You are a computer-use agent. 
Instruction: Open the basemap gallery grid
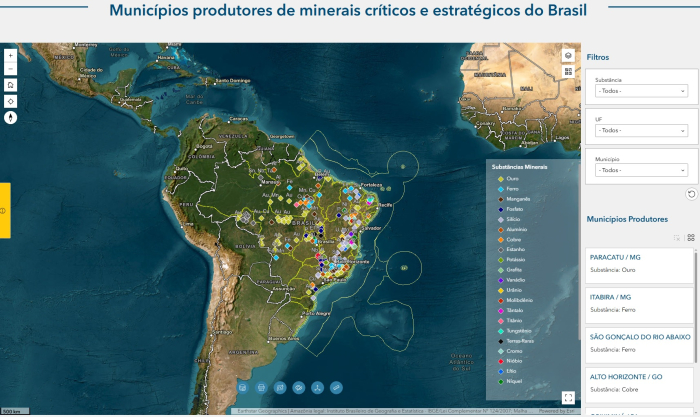point(568,71)
